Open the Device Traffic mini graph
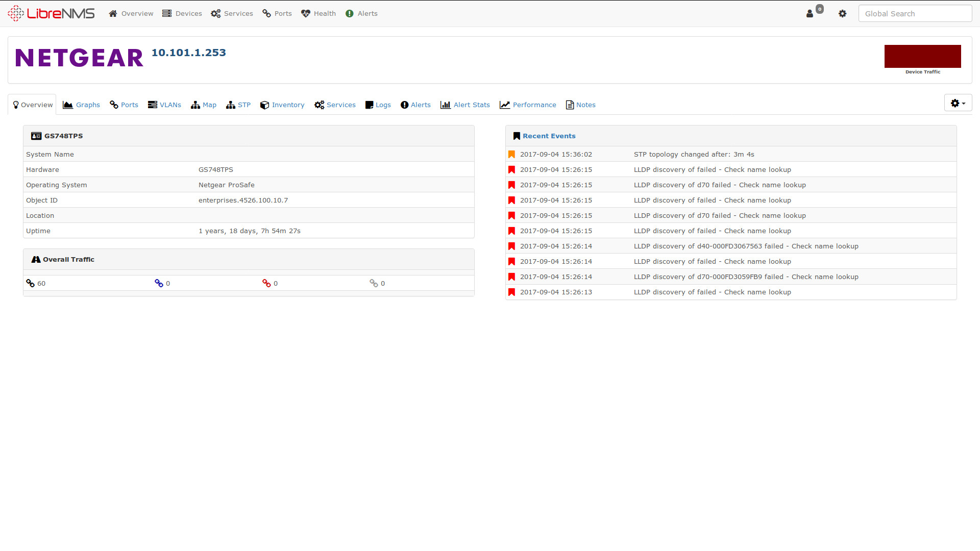The height and width of the screenshot is (551, 980). [x=923, y=56]
